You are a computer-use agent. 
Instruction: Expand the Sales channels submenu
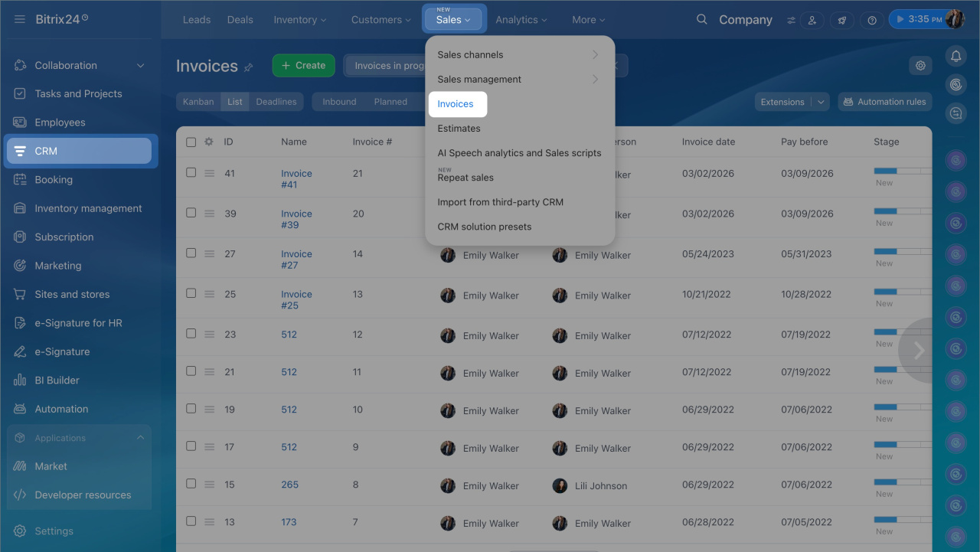(x=595, y=54)
